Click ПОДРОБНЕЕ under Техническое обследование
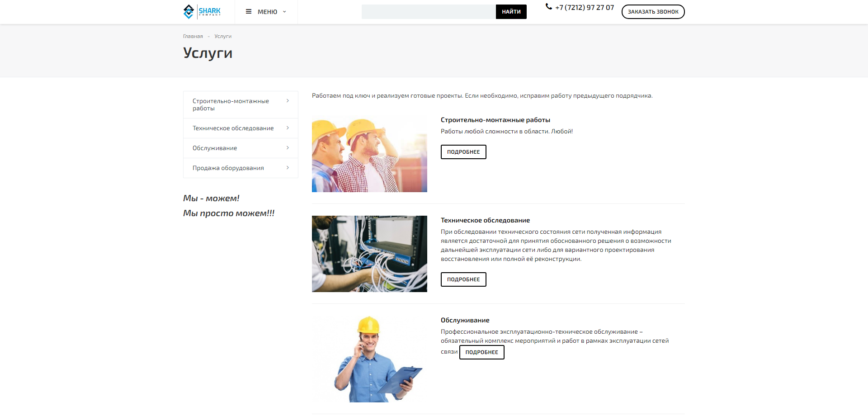The image size is (868, 416). click(x=463, y=279)
